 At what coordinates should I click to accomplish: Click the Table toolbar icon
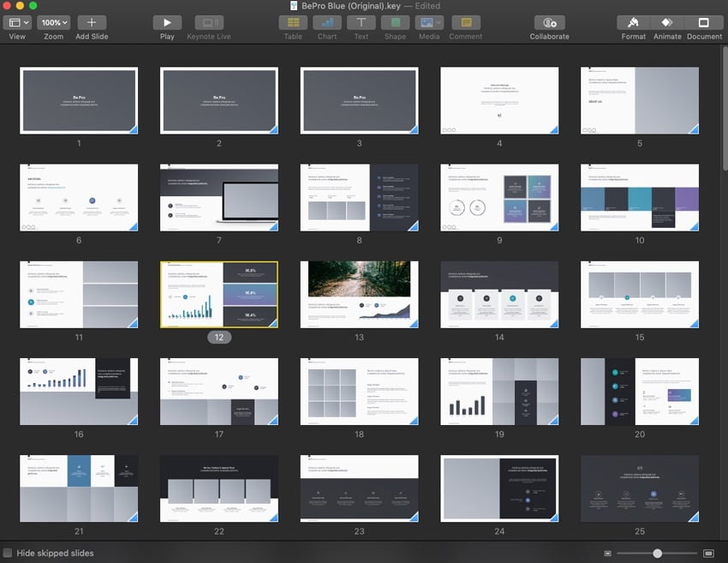293,23
